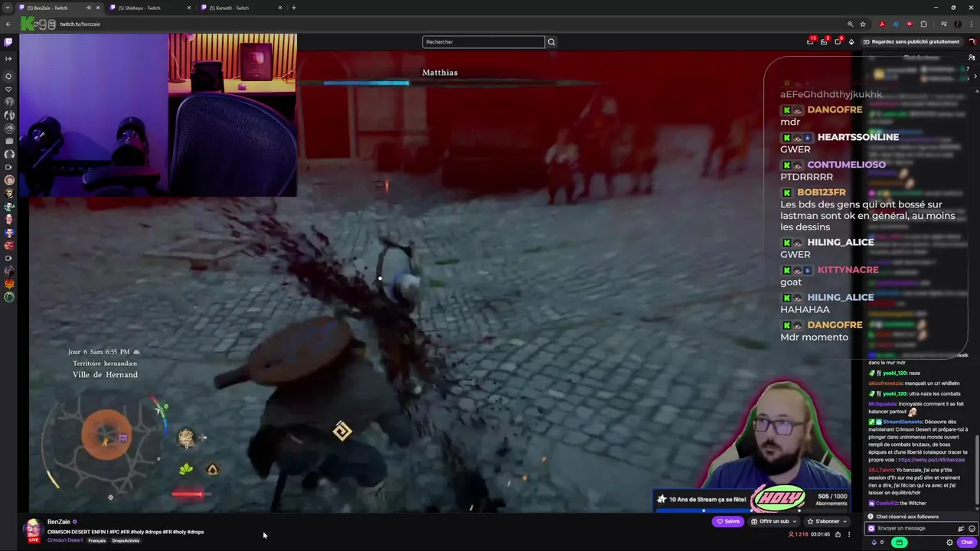Click the S'abonner subscribe button
This screenshot has width=980, height=551.
(x=824, y=521)
